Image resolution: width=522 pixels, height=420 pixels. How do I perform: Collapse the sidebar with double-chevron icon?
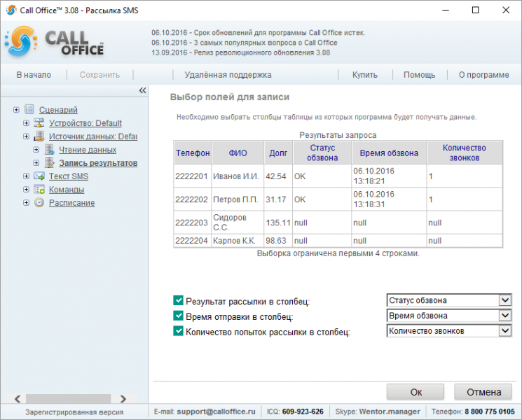tap(142, 90)
